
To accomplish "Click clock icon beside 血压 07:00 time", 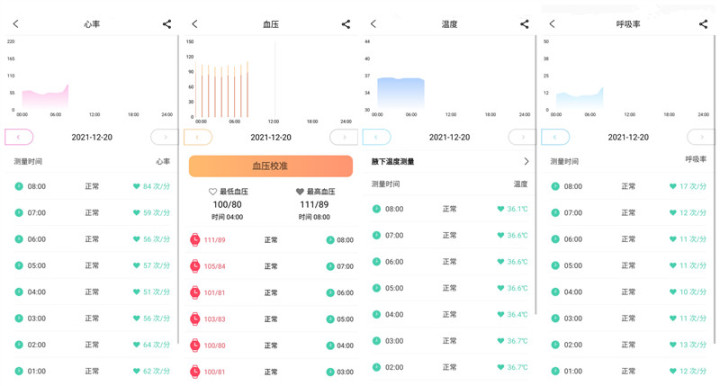I will (x=330, y=266).
